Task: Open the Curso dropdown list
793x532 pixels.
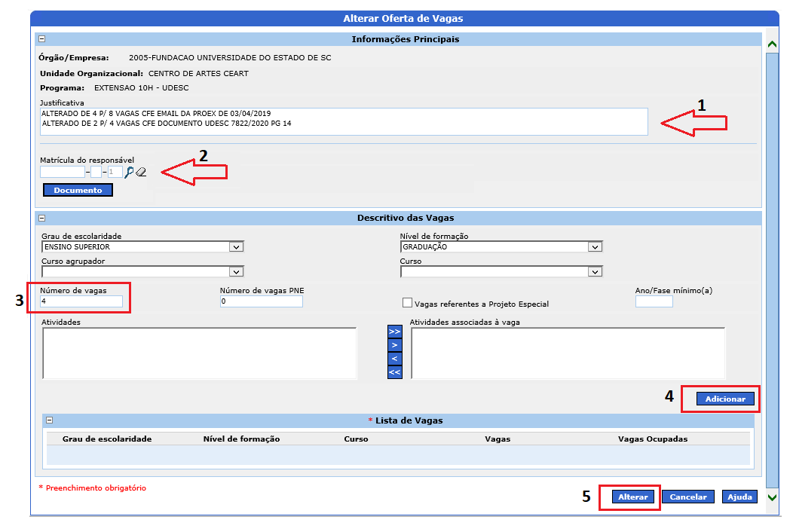Action: pos(595,271)
